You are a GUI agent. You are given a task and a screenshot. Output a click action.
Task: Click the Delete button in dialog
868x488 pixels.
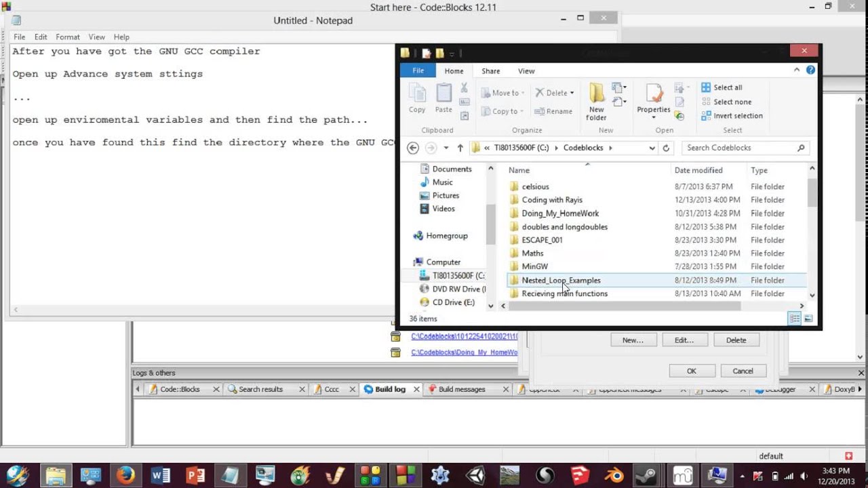(736, 340)
